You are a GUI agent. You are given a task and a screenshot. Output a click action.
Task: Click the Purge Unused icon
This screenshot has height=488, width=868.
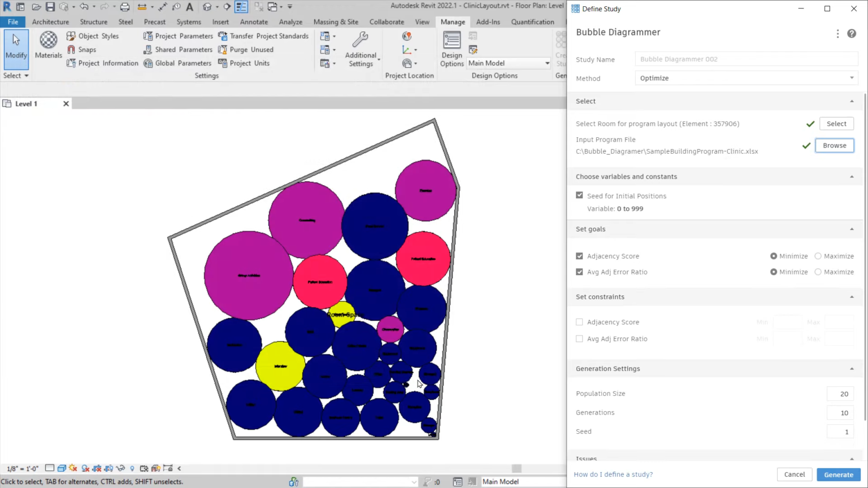(223, 50)
